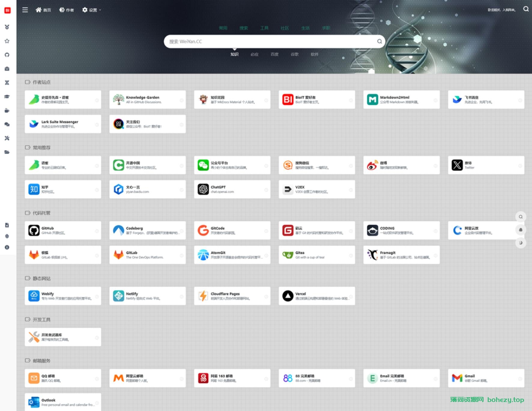The height and width of the screenshot is (411, 532).
Task: Click the red BI logo in sidebar
Action: click(x=8, y=11)
